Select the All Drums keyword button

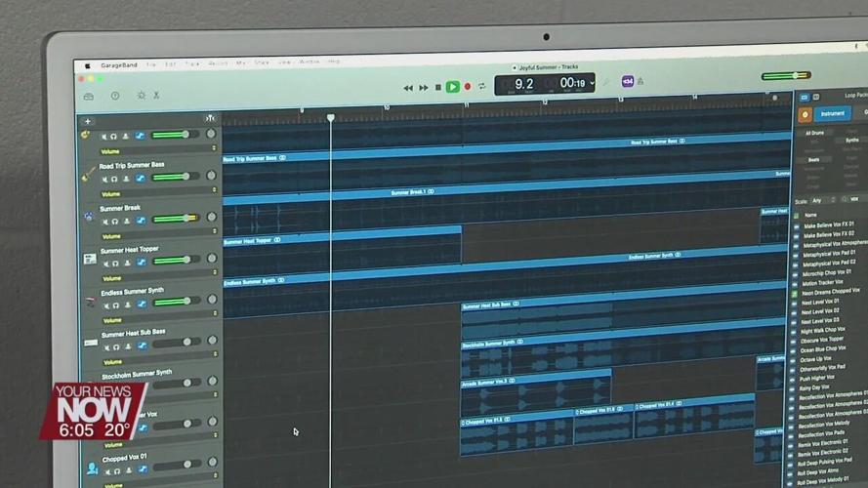(x=814, y=134)
